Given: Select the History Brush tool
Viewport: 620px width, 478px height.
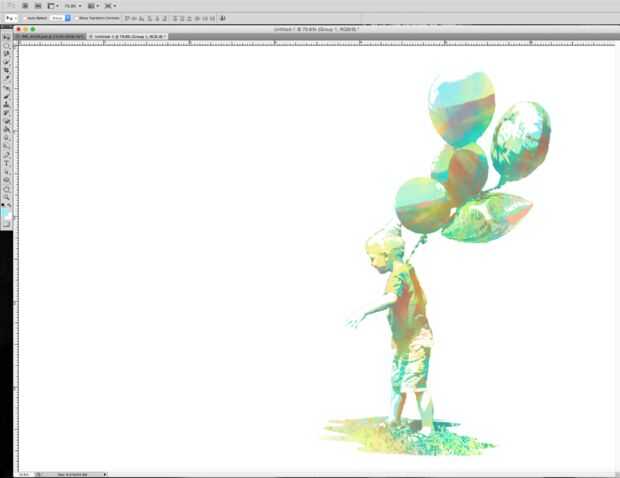Looking at the screenshot, I should pos(6,113).
